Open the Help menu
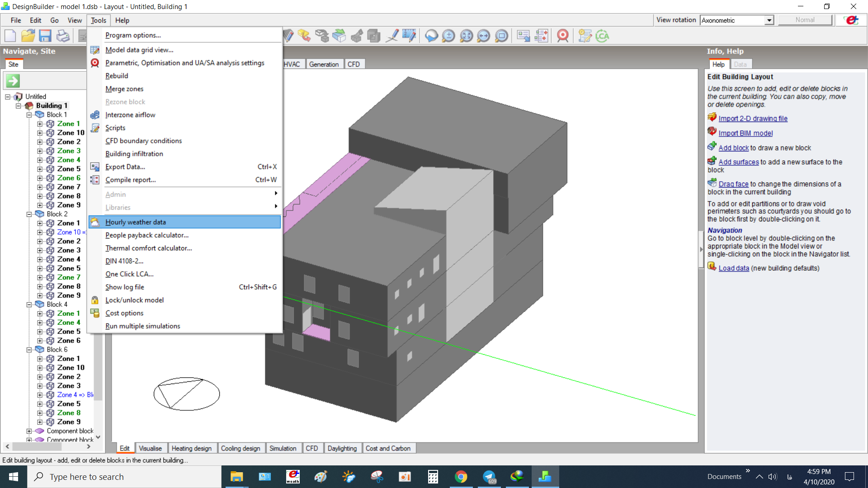Screen dimensions: 868x488 pyautogui.click(x=122, y=20)
